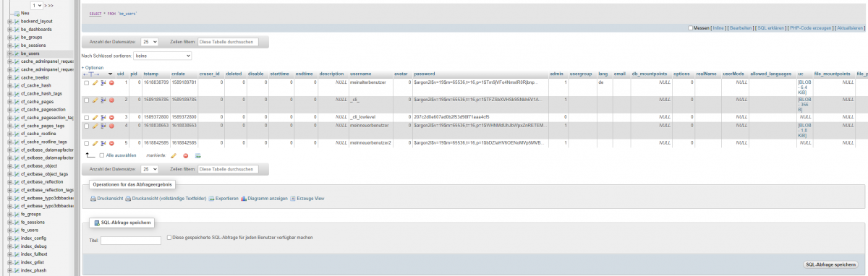This screenshot has height=276, width=868.
Task: Edit row with uid 5 via pencil icon
Action: click(x=95, y=143)
